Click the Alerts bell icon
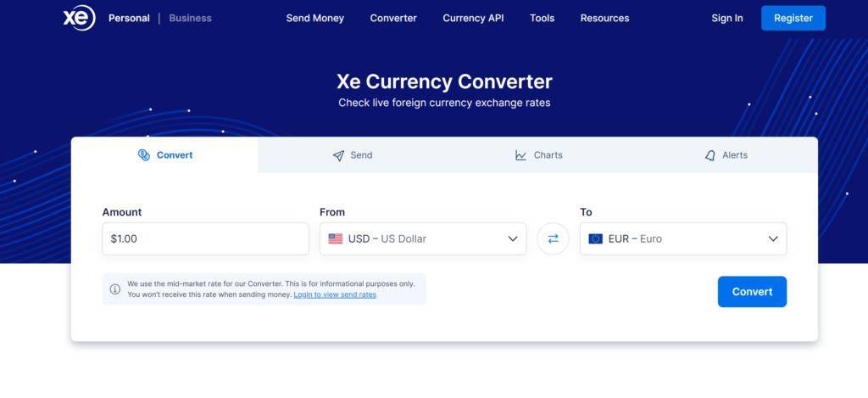 pyautogui.click(x=709, y=155)
